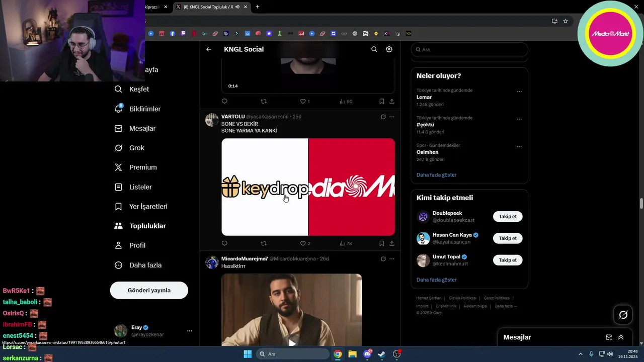Viewport: 644px width, 362px height.
Task: Play the MicardoMuarejma7 video
Action: click(x=292, y=343)
